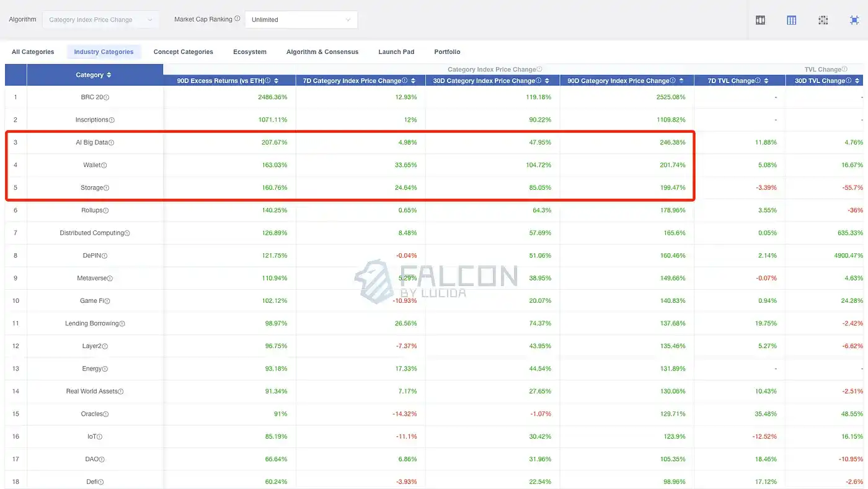Open the AI Big Data category row
The width and height of the screenshot is (868, 489).
tap(92, 143)
